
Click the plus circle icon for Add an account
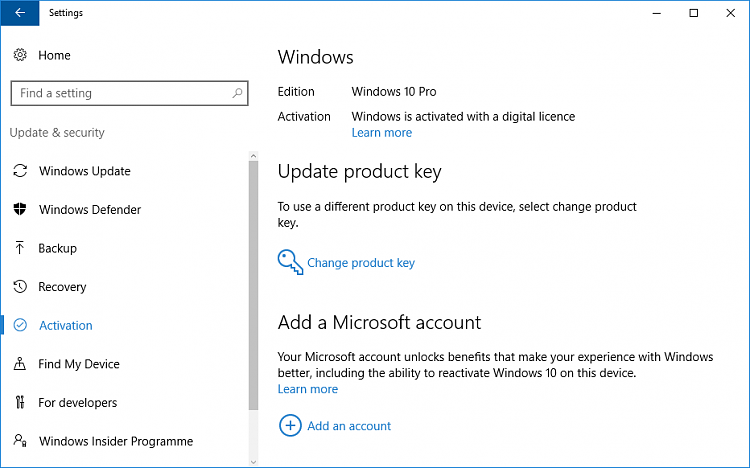[290, 425]
